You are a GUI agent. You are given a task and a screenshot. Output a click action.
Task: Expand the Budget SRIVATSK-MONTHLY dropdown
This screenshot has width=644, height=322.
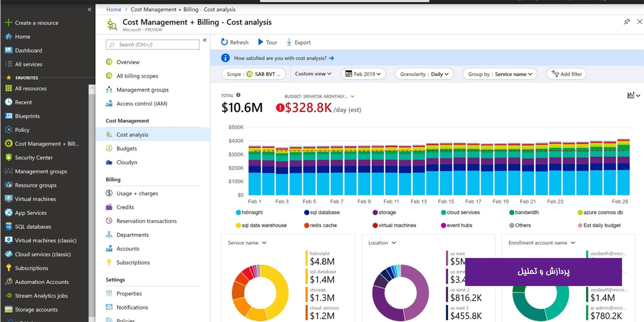click(352, 96)
